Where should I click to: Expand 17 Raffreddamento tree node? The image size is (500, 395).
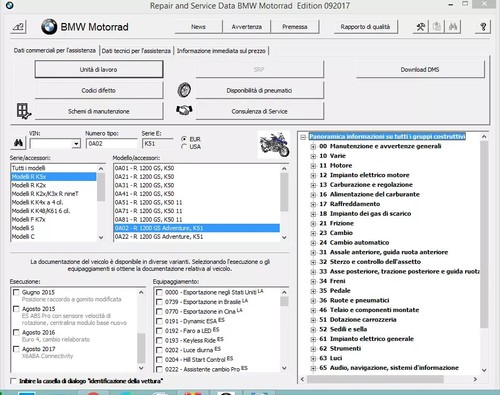[313, 204]
